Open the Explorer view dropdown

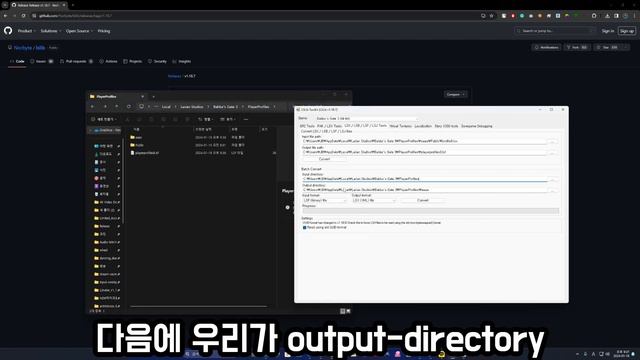[x=227, y=119]
